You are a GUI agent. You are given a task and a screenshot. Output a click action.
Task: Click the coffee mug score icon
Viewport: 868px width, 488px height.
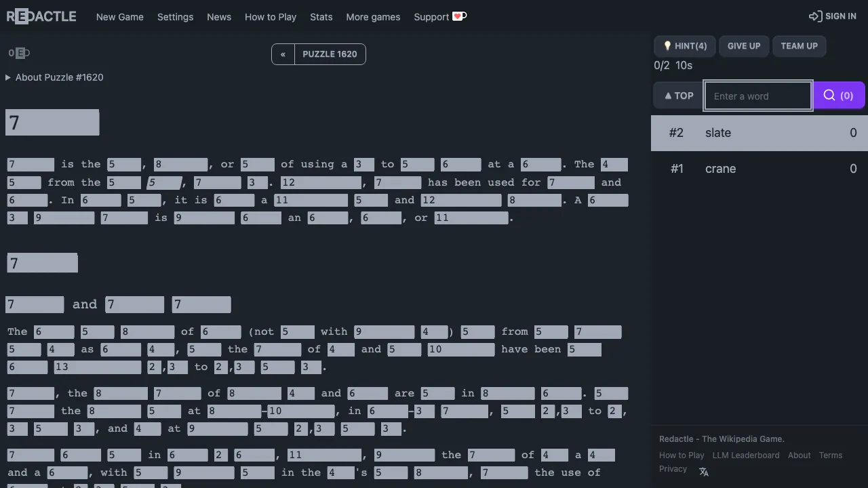tap(19, 53)
